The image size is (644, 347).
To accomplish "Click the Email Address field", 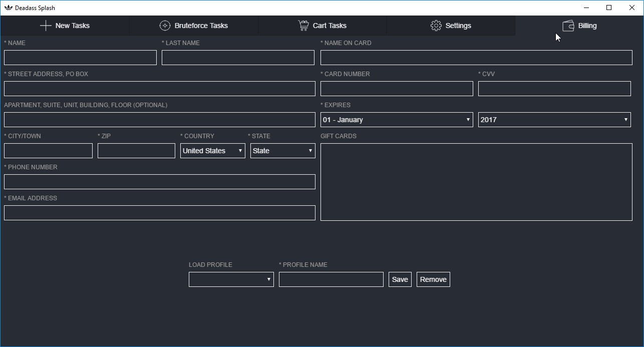I will [160, 213].
